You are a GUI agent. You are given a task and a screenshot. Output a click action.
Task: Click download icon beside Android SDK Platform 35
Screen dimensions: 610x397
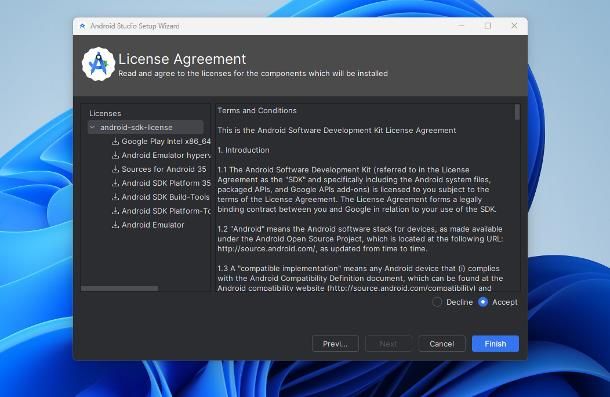115,183
